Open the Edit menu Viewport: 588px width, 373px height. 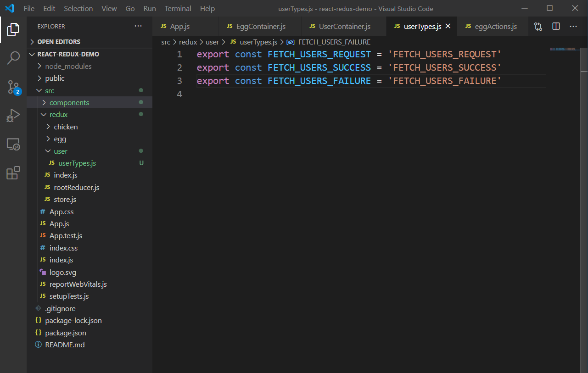(49, 8)
